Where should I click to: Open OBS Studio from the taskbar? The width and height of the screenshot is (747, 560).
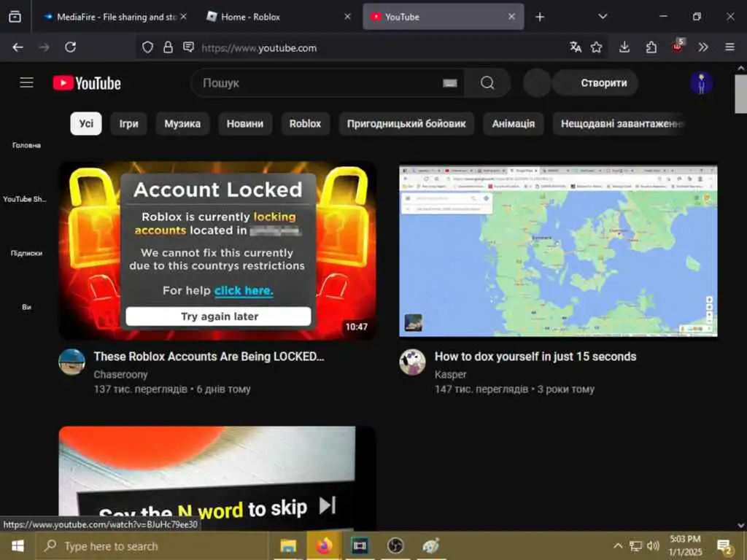(x=395, y=545)
